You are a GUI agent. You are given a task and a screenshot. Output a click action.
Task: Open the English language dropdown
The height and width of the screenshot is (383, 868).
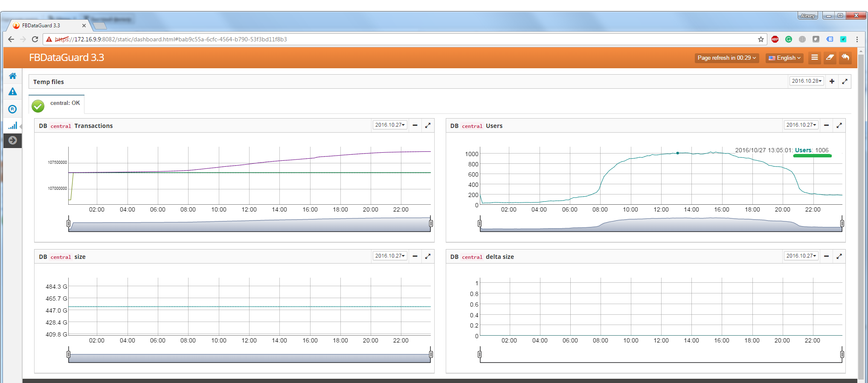click(784, 58)
